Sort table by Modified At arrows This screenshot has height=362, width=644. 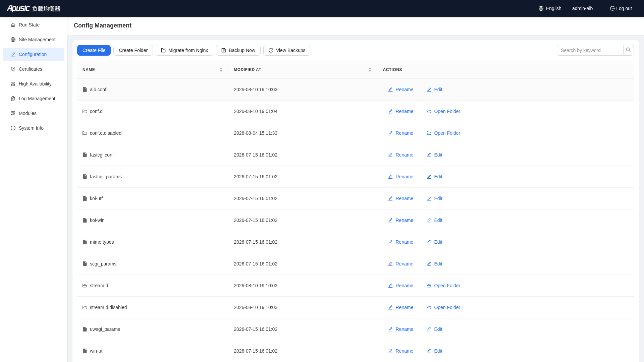370,70
